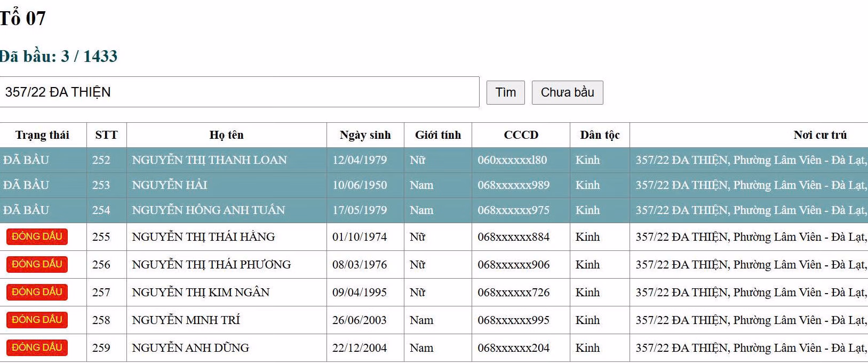
Task: Click the Nơi cư trú column header
Action: [819, 135]
